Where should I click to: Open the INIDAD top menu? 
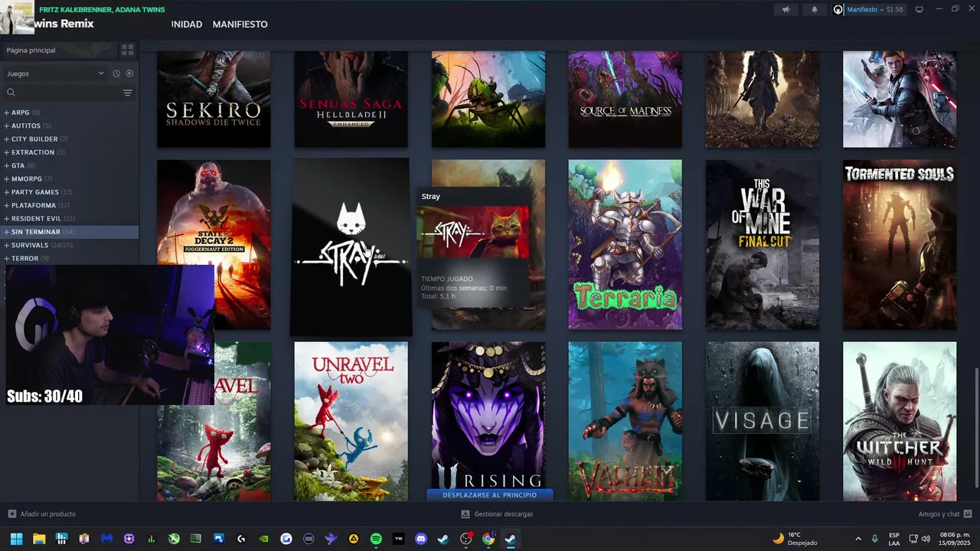[x=187, y=24]
